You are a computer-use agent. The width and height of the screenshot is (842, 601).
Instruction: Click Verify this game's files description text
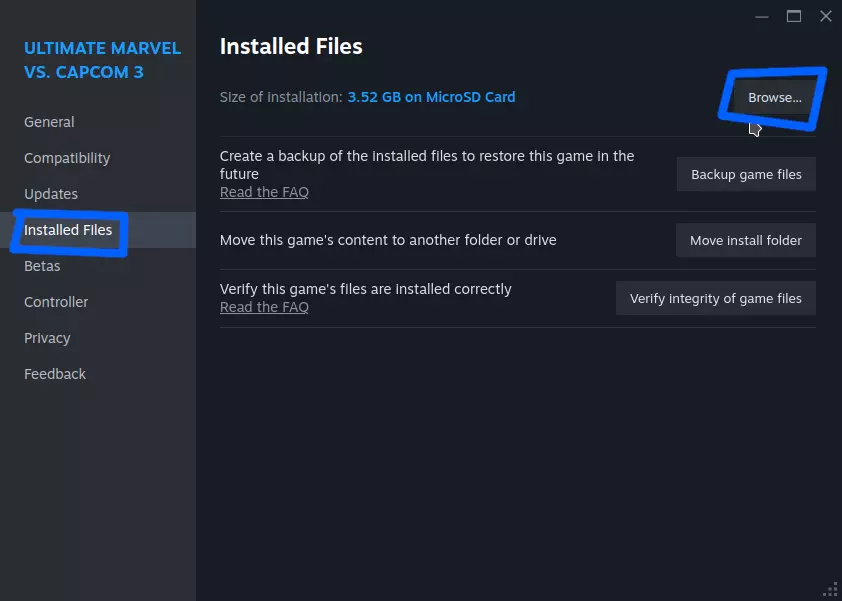point(366,289)
